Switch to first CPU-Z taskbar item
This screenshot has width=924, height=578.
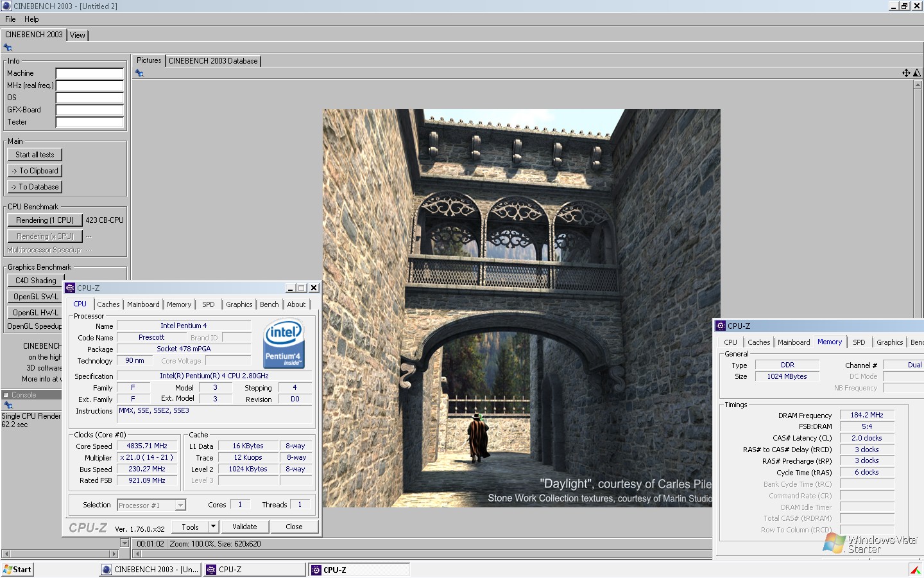(255, 570)
